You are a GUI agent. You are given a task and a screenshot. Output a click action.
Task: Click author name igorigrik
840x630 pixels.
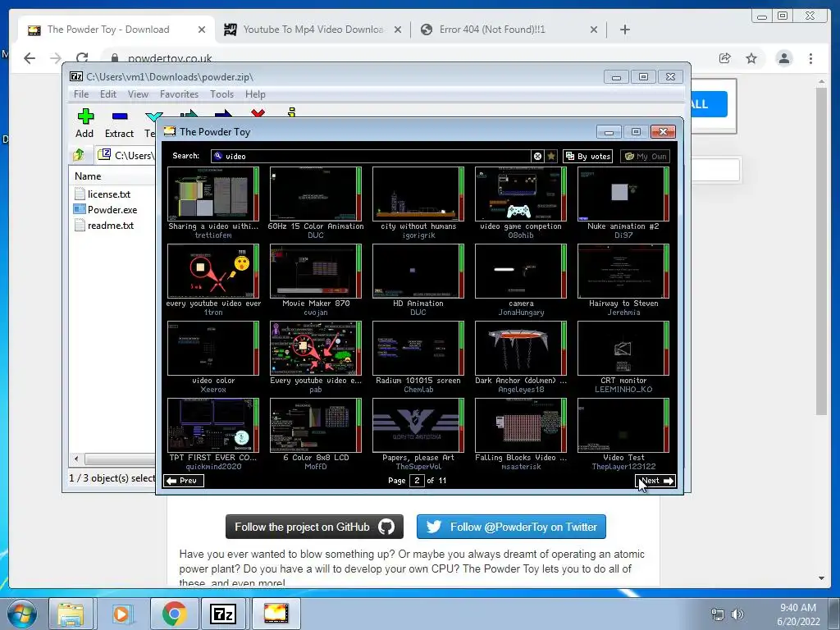[x=418, y=235]
